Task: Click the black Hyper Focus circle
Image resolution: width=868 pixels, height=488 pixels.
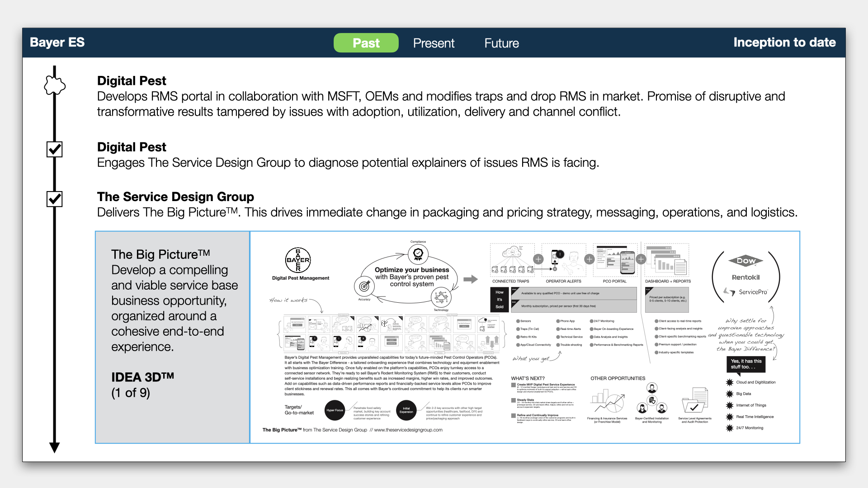Action: [335, 410]
